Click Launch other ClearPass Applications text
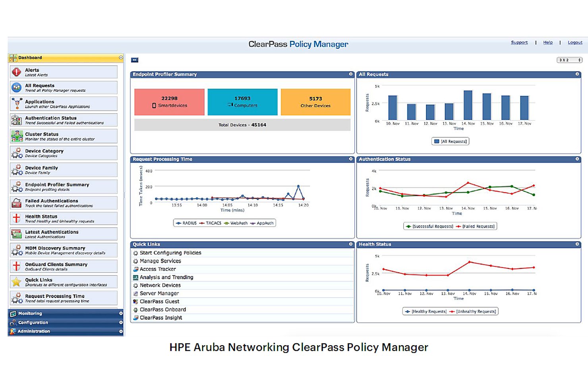Screen dimensions: 588x392 point(58,107)
